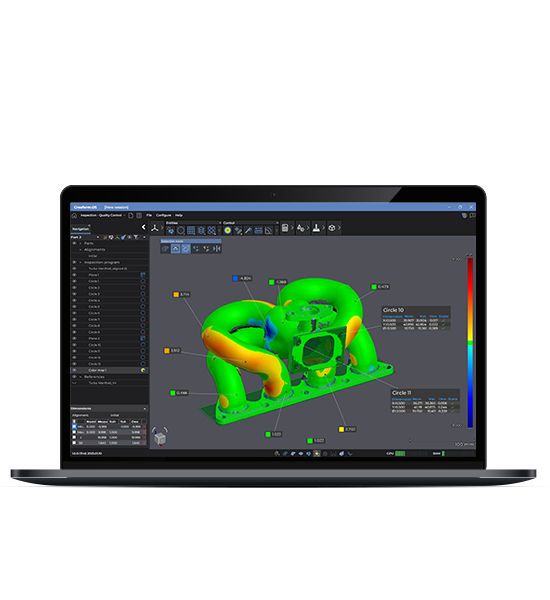
Task: Choose the circle entity tool
Action: [181, 230]
